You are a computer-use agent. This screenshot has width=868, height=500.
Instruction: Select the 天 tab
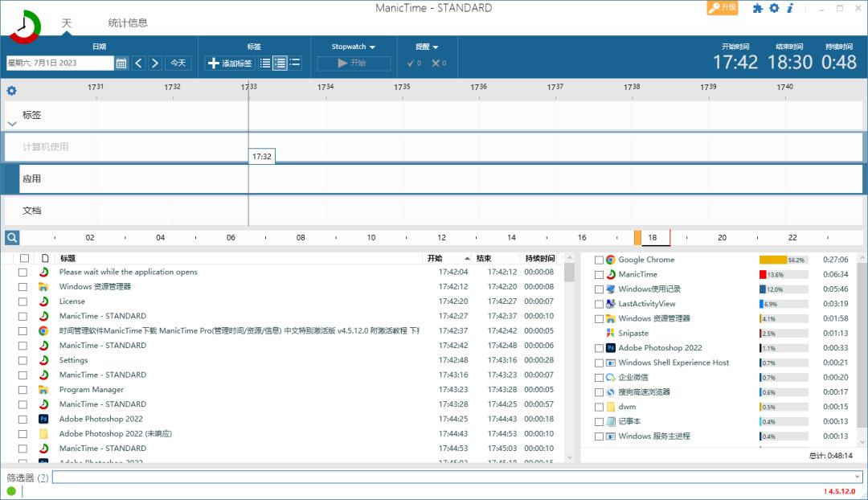coord(67,23)
